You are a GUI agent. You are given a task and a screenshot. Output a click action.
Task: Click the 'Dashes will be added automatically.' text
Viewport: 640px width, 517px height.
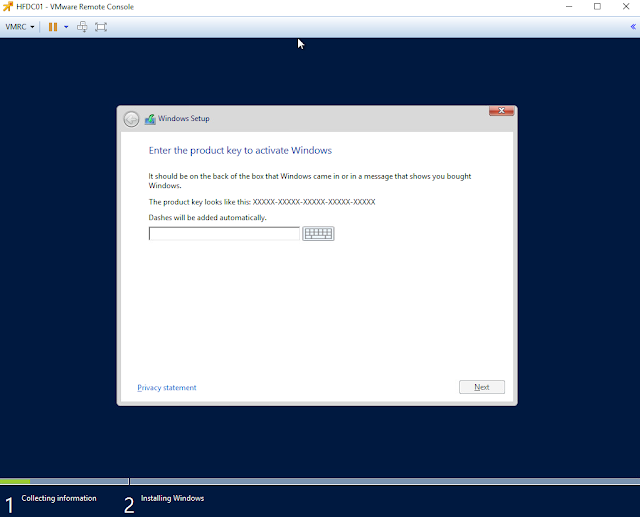(207, 217)
